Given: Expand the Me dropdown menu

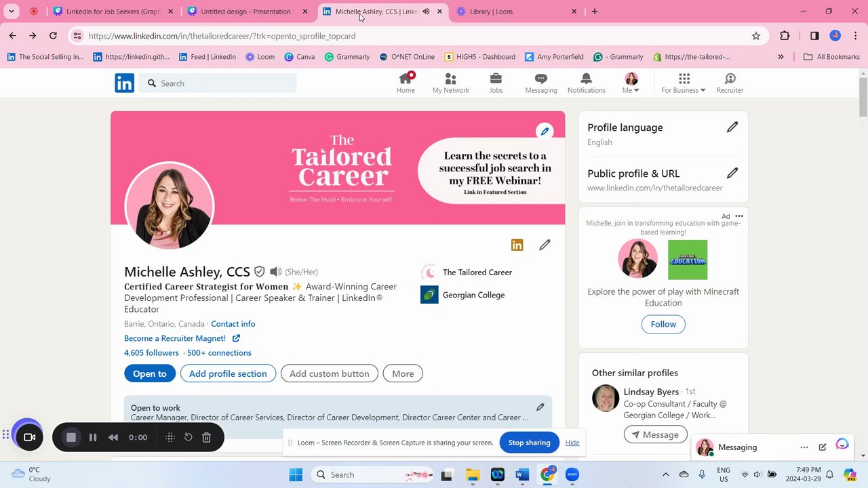Looking at the screenshot, I should (631, 83).
